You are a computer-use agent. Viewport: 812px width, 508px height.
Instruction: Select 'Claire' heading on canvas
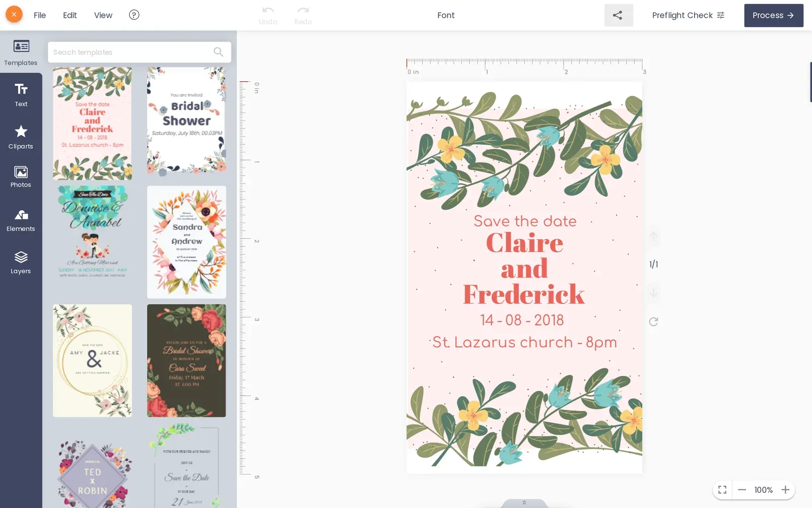click(x=525, y=243)
